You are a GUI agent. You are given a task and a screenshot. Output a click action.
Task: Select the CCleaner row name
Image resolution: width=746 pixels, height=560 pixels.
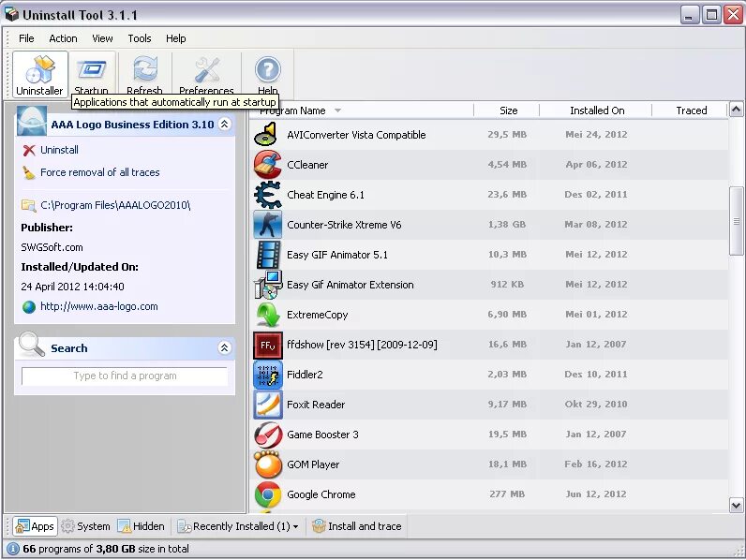[x=307, y=165]
